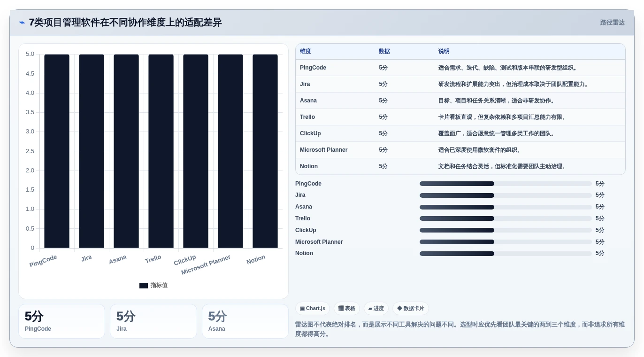The image size is (644, 357).
Task: Select the ClickUp bar in the chart
Action: 196,151
